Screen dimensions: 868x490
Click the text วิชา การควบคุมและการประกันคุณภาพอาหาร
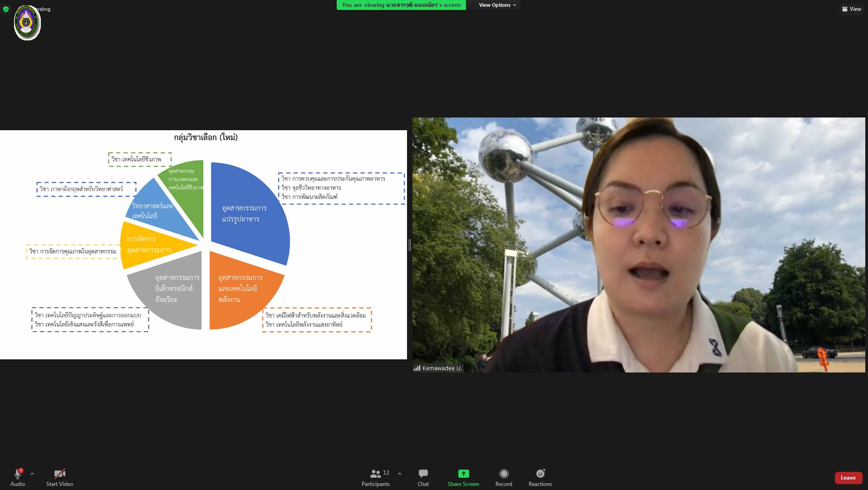(x=333, y=179)
